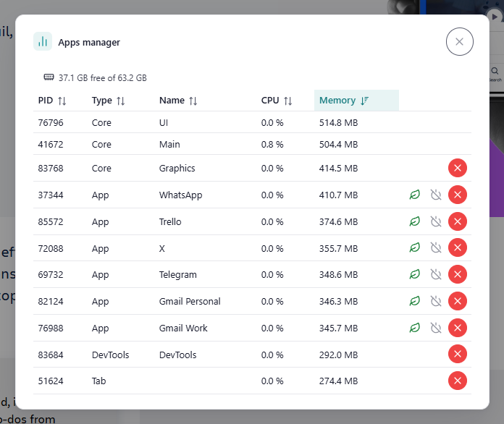Viewport: 504px width, 424px height.
Task: Click the DevTools name cell
Action: point(177,355)
